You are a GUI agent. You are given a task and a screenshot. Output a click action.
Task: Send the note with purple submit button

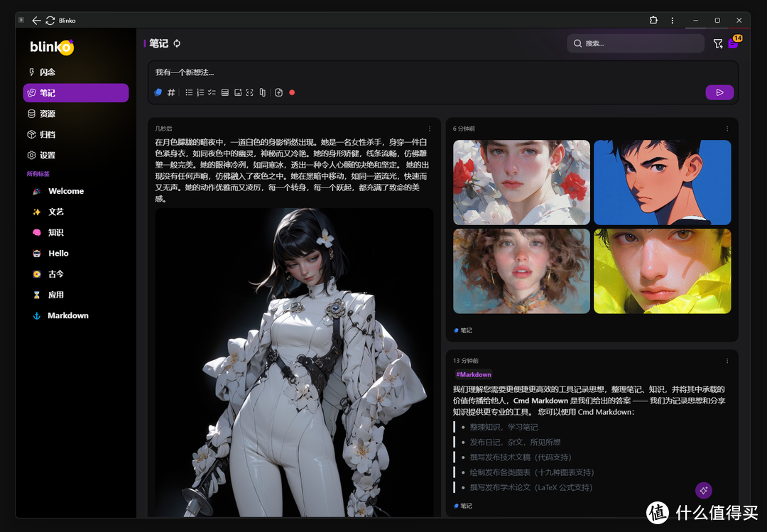(x=719, y=92)
